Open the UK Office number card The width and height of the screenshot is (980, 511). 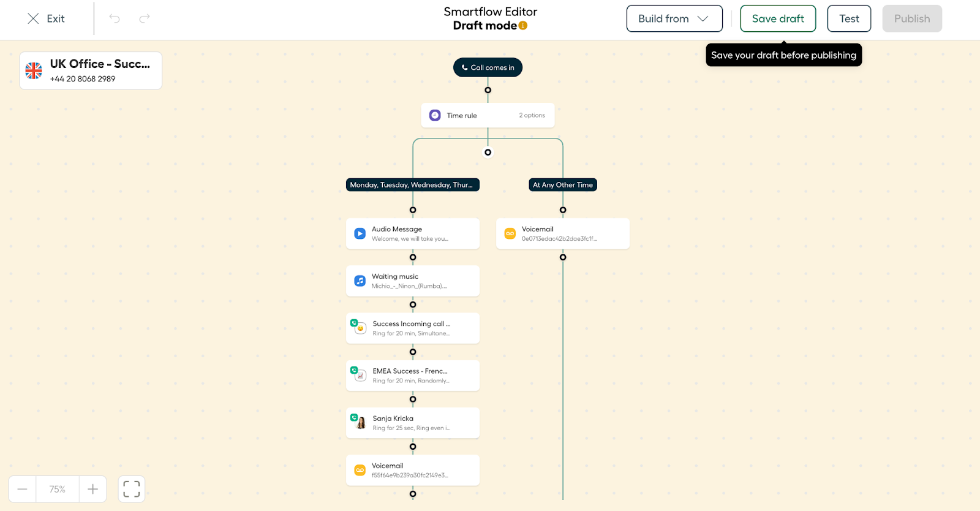click(91, 70)
